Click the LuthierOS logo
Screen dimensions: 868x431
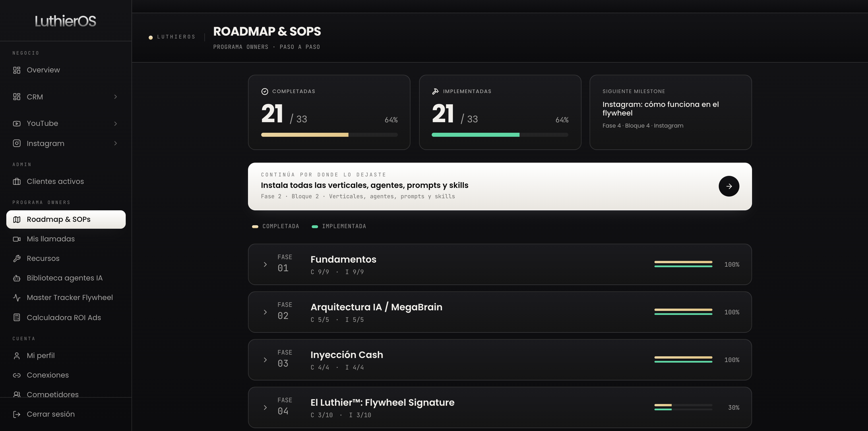pyautogui.click(x=65, y=21)
